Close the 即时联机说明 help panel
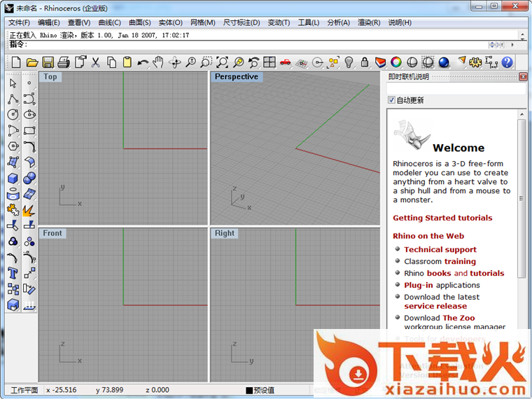 pos(523,77)
